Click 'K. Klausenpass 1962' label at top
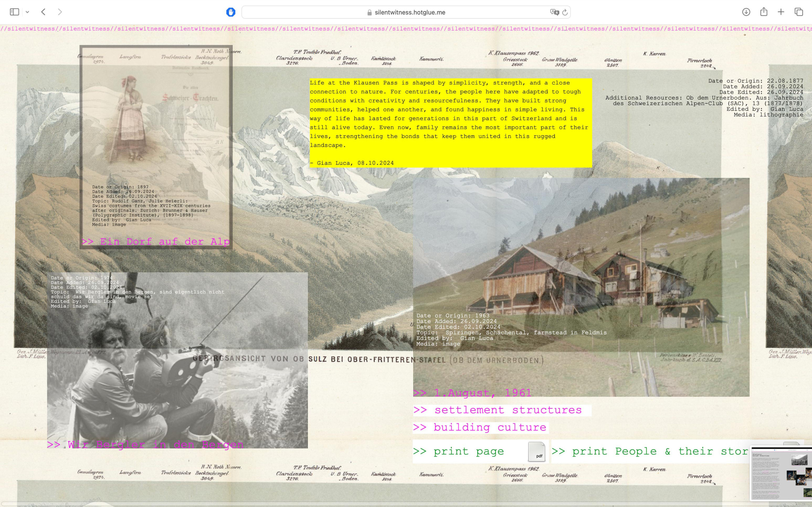Image resolution: width=812 pixels, height=507 pixels. [514, 53]
